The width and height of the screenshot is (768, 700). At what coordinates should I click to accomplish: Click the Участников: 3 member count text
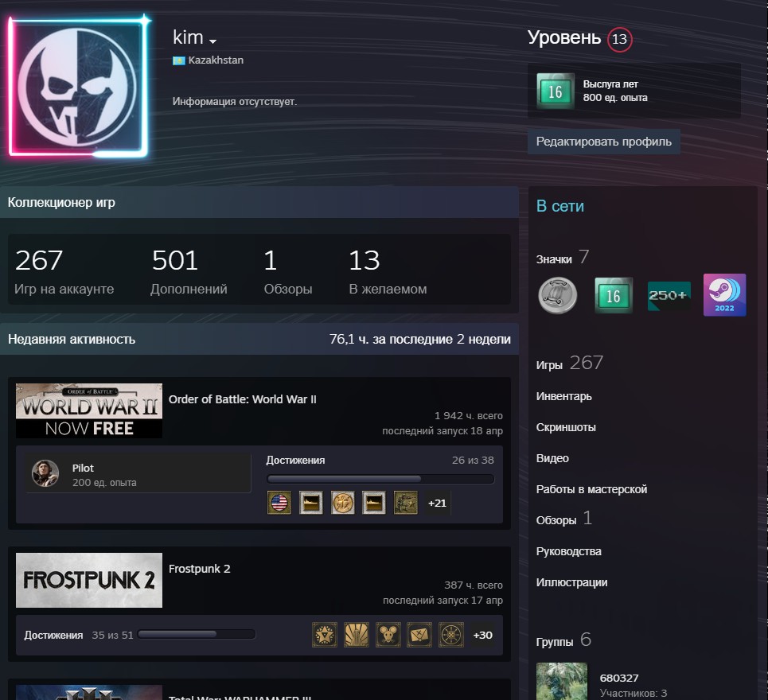(x=634, y=693)
